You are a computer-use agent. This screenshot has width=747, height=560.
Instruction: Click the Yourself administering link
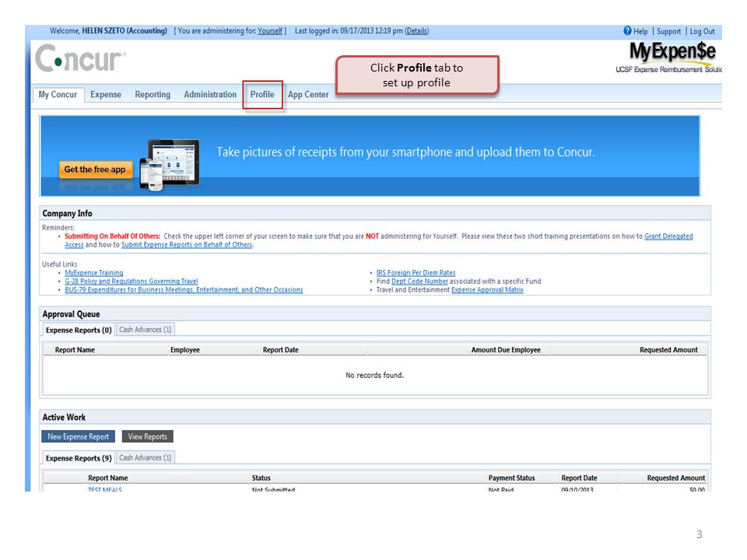click(270, 31)
